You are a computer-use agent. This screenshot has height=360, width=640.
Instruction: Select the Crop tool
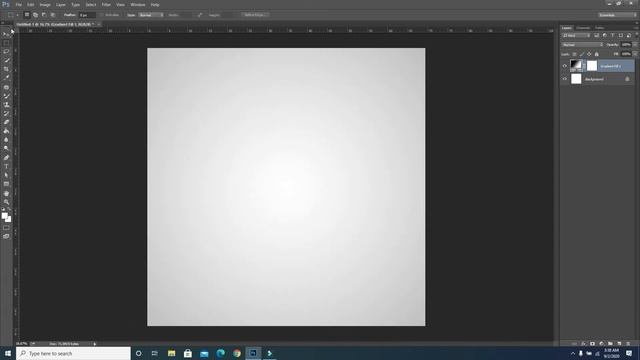tap(6, 69)
